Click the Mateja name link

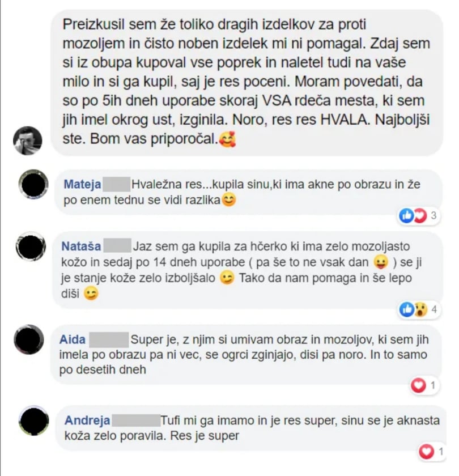(x=82, y=184)
